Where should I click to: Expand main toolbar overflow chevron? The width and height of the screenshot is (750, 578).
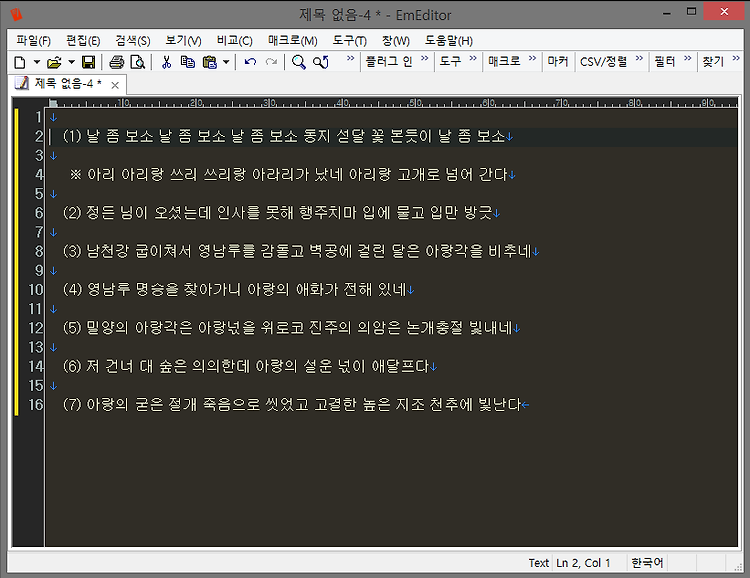click(351, 58)
